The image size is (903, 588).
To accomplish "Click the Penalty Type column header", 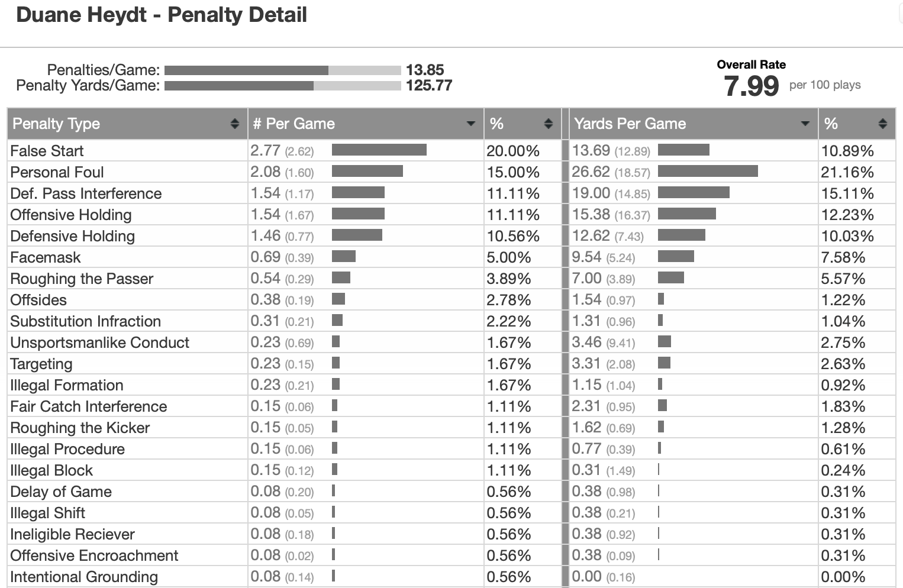I will click(127, 124).
